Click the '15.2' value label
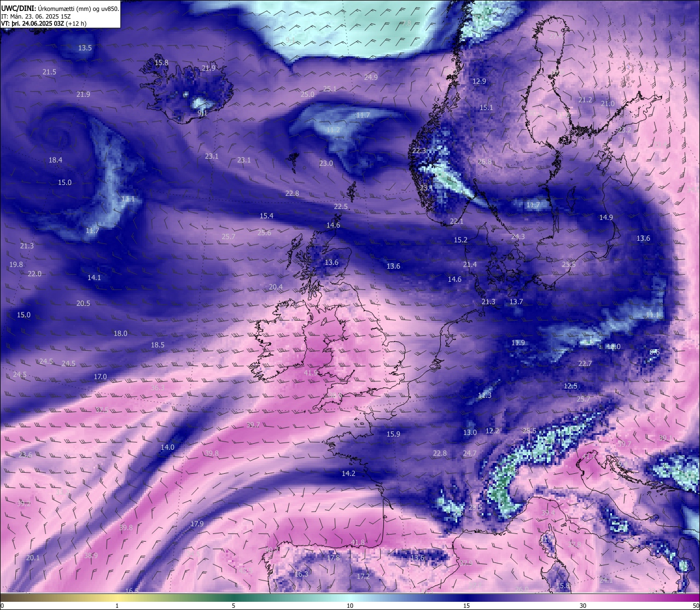This screenshot has height=610, width=700. tap(460, 240)
